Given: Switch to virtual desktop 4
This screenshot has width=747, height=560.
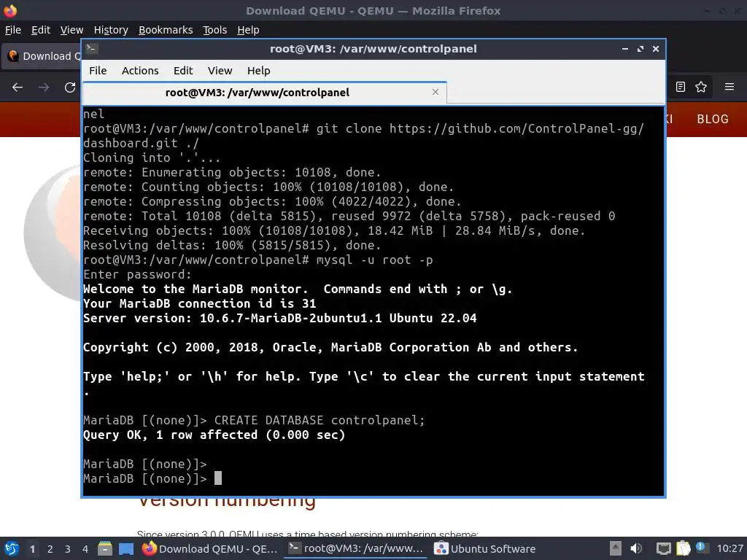Looking at the screenshot, I should 85,549.
